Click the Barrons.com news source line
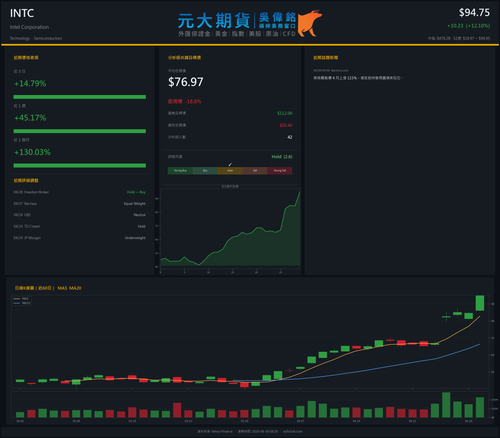The width and height of the screenshot is (500, 438). tap(331, 71)
